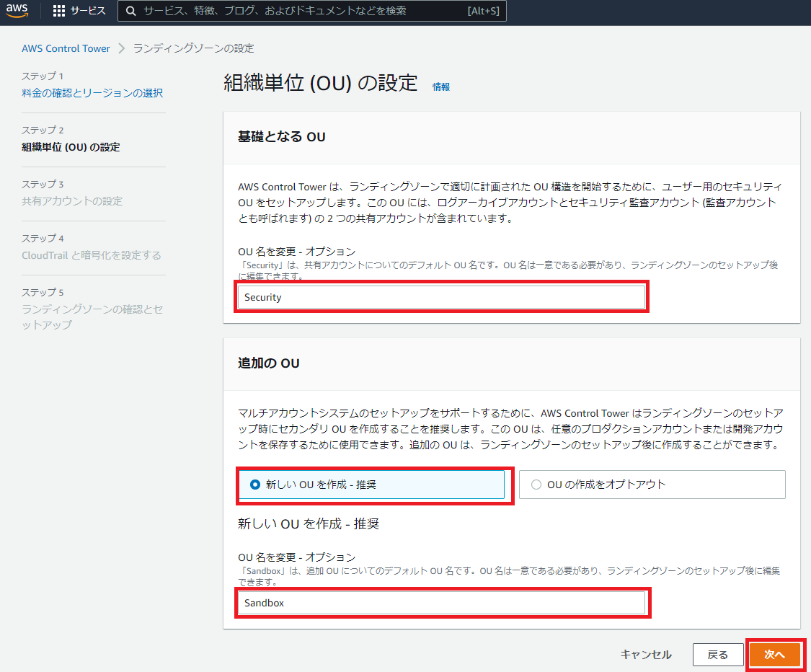Click the AWS logo icon

point(17,10)
